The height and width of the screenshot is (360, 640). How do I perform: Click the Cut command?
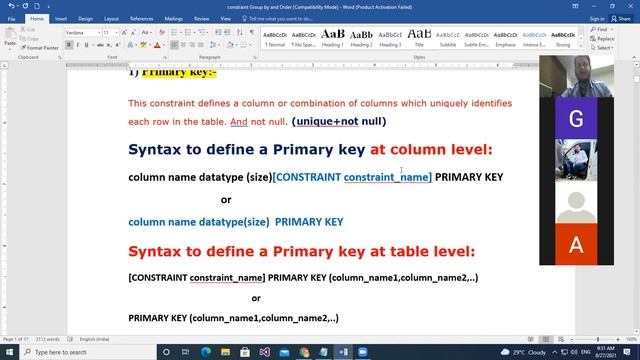coord(28,29)
